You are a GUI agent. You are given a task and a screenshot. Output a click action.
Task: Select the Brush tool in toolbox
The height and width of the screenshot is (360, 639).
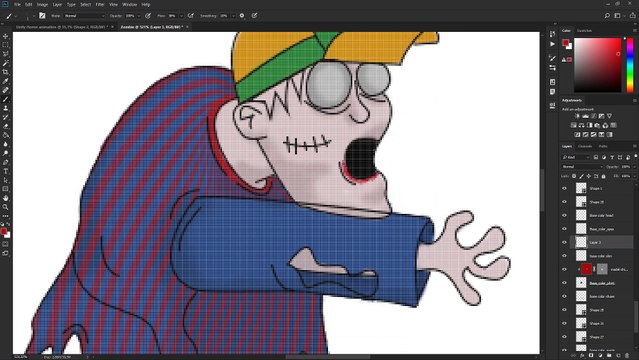pos(5,99)
